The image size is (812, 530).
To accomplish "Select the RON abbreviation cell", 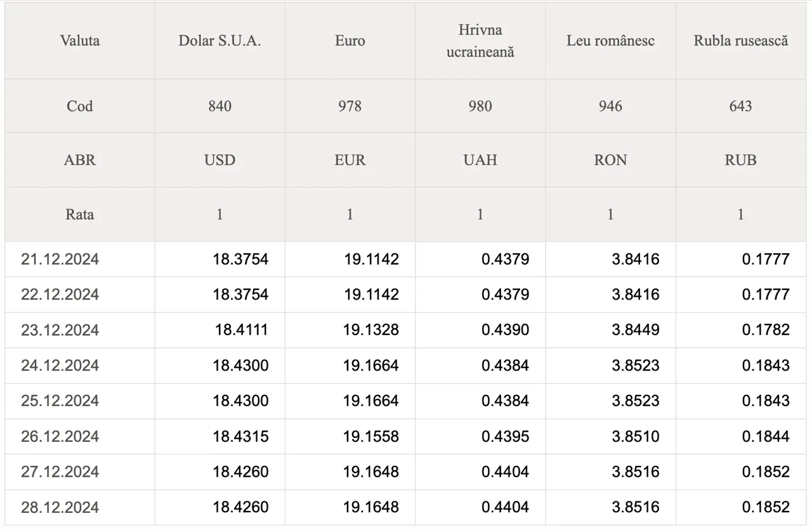I will (610, 160).
